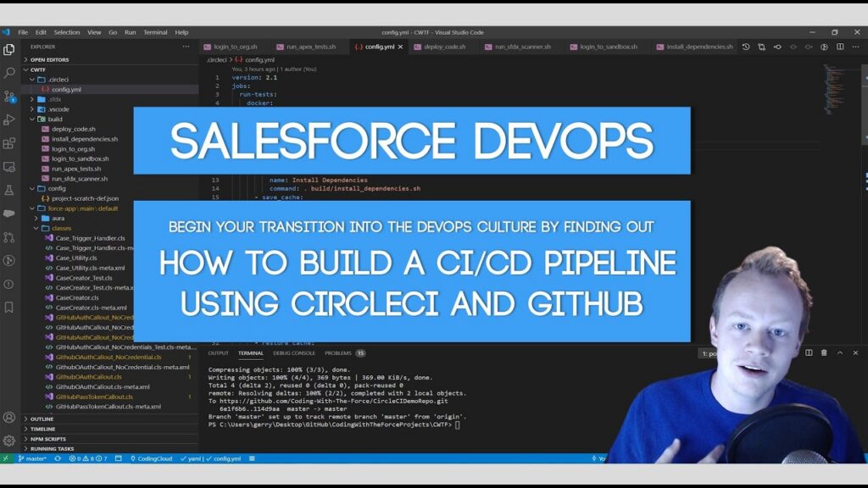Collapse the build folder
This screenshot has height=488, width=868.
(55, 119)
